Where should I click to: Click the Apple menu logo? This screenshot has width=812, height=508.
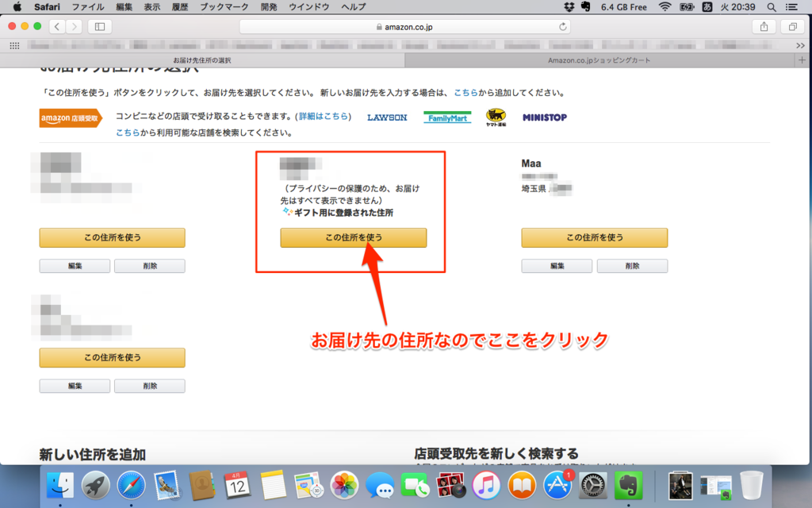pos(17,6)
